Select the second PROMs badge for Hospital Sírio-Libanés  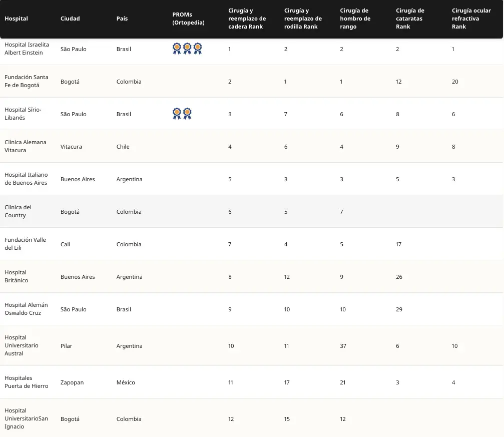point(187,113)
